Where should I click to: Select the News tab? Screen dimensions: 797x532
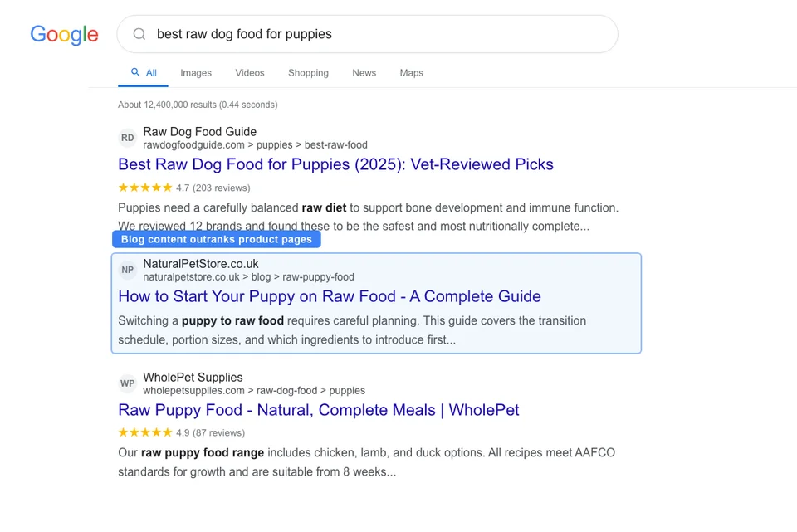pyautogui.click(x=364, y=73)
